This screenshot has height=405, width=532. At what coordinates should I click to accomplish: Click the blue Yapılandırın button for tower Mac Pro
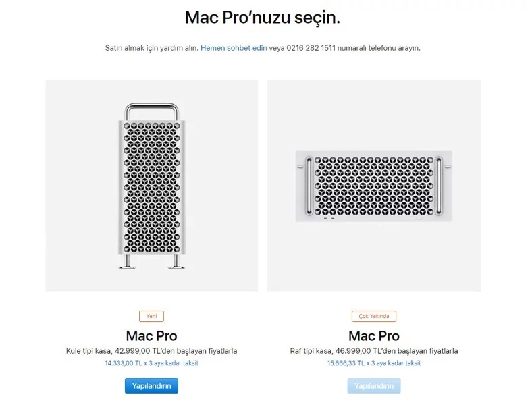tap(151, 386)
